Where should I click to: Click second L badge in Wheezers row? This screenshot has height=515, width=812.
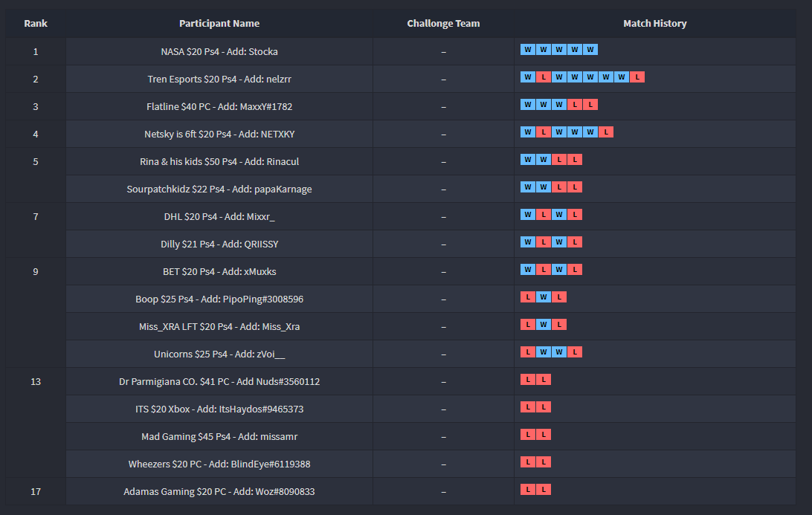[544, 461]
